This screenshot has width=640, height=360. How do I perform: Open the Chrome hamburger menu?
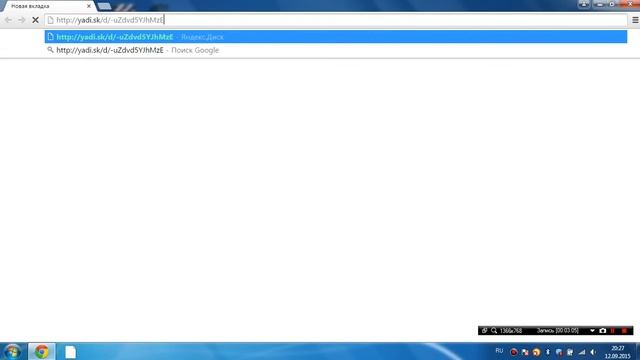click(635, 20)
